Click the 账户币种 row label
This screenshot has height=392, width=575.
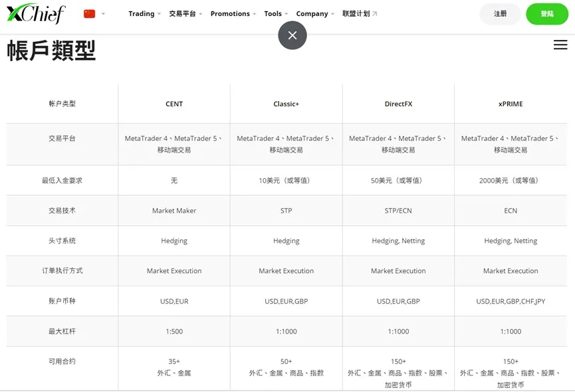[x=62, y=301]
